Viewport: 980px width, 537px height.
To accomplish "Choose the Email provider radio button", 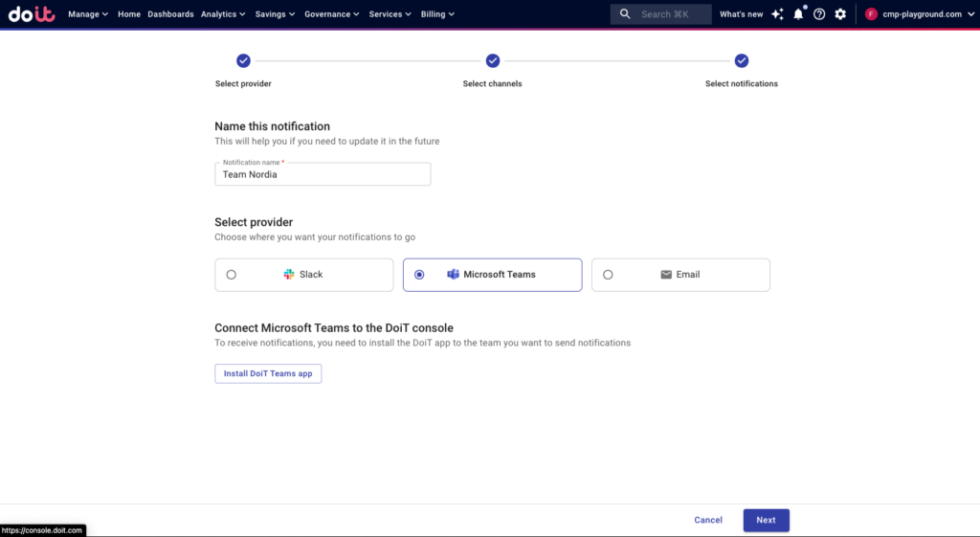I will point(608,275).
